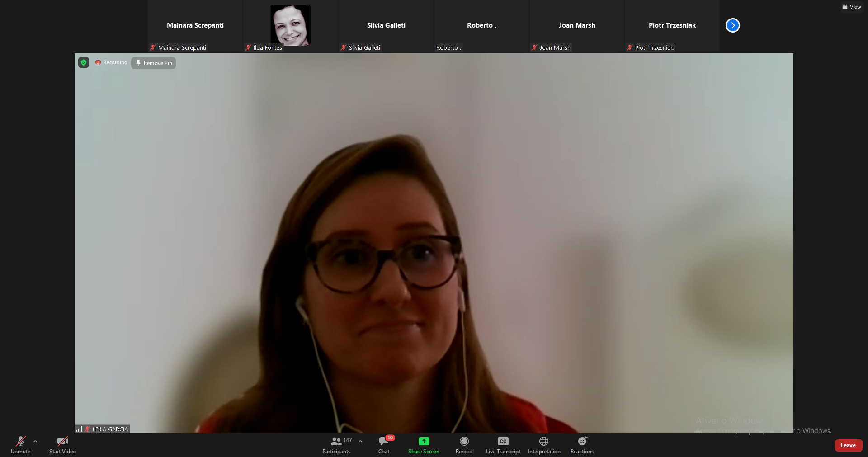The height and width of the screenshot is (457, 868).
Task: Select Ilda Fontes video thumbnail
Action: [x=290, y=26]
